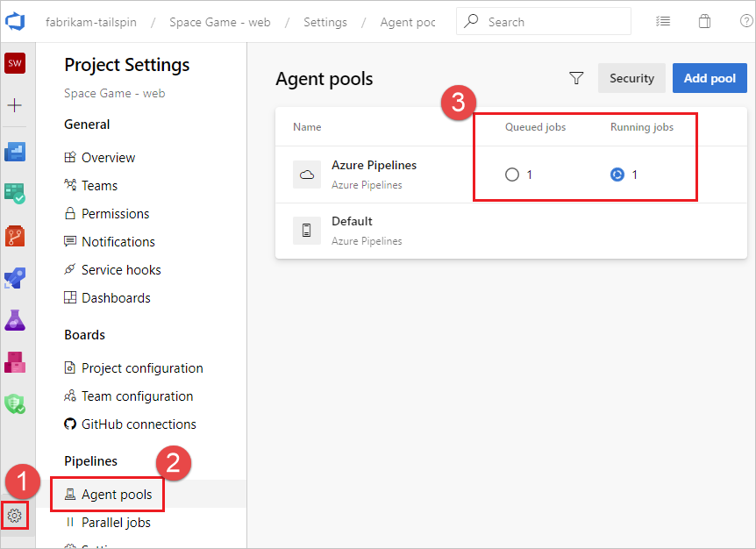Navigate to fabrikam-tailspin breadcrumb
Viewport: 756px width, 549px height.
[91, 22]
